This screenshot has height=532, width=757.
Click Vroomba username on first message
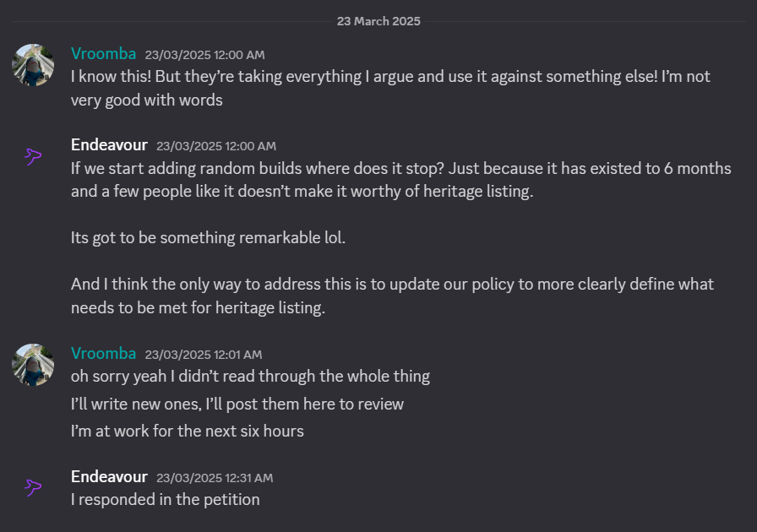(x=103, y=53)
